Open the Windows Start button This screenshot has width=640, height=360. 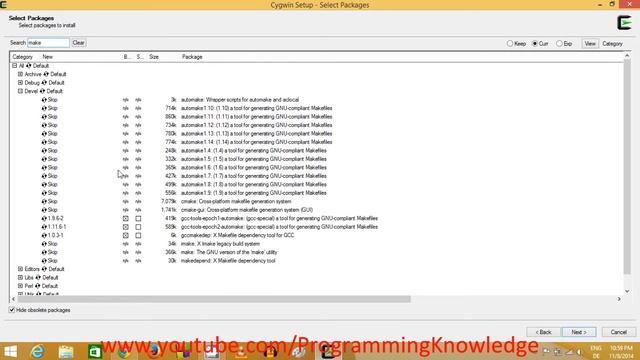(10, 351)
